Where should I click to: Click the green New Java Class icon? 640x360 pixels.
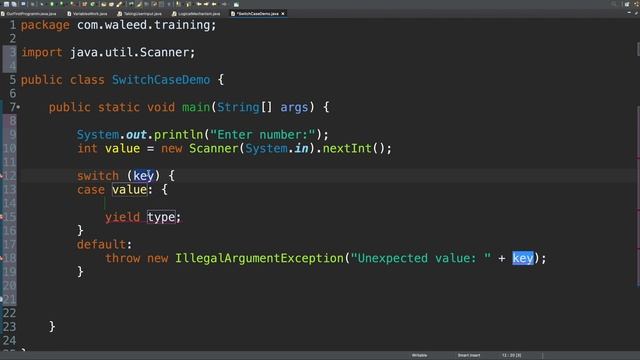[x=93, y=4]
